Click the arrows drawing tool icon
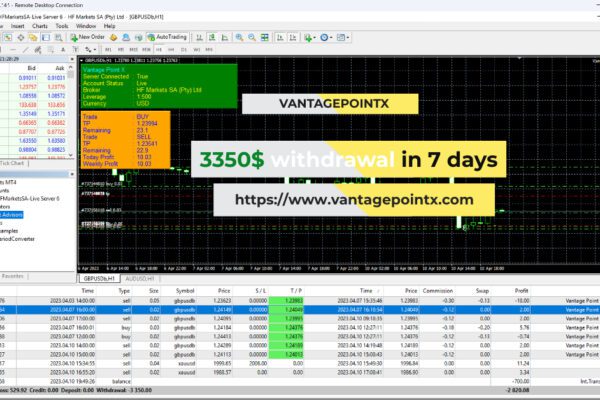This screenshot has width=600, height=400. [88, 50]
